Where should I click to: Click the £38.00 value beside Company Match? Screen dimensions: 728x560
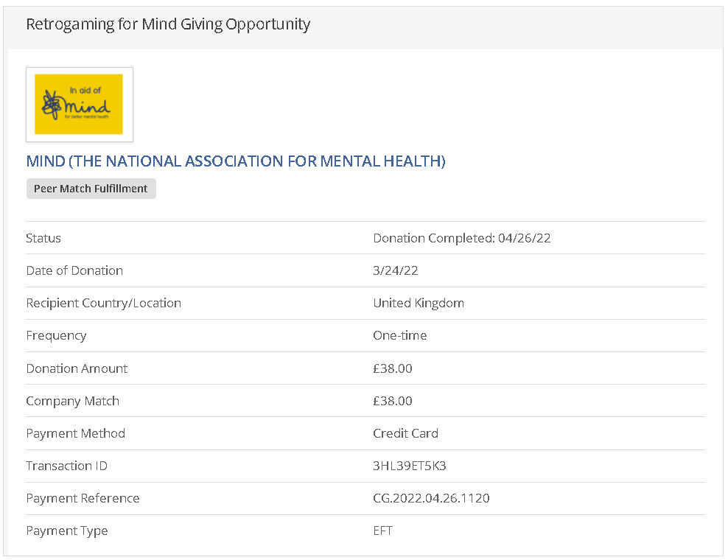tap(392, 401)
